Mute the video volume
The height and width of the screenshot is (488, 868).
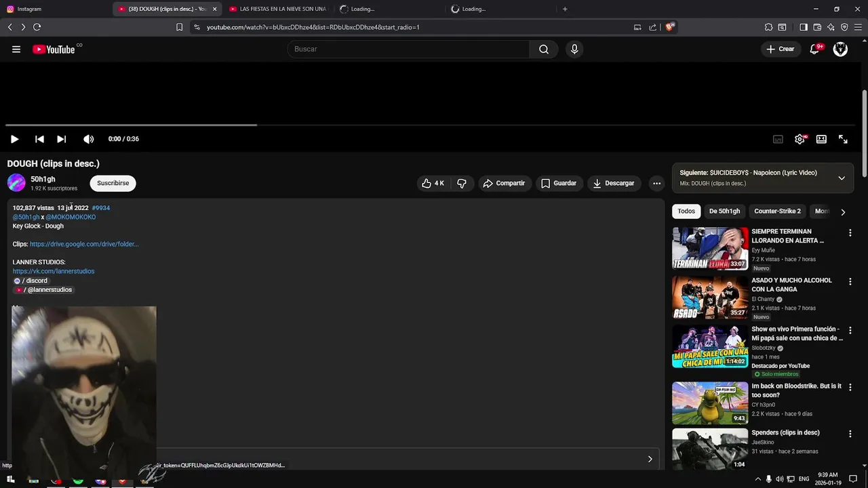(x=89, y=139)
